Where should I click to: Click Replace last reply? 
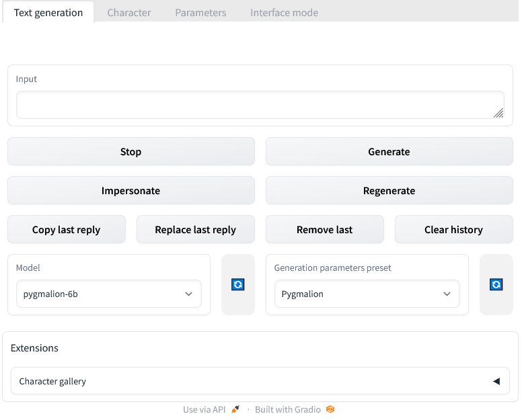tap(195, 230)
